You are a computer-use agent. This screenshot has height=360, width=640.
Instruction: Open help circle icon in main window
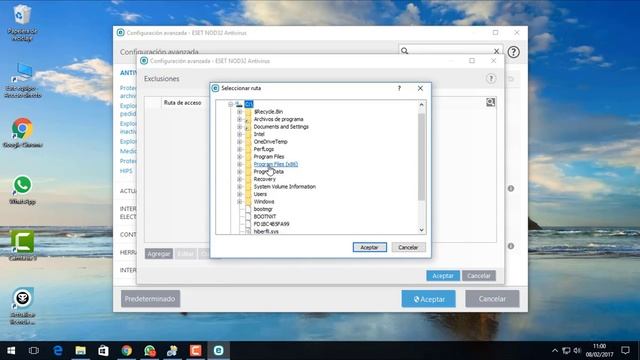pyautogui.click(x=513, y=52)
